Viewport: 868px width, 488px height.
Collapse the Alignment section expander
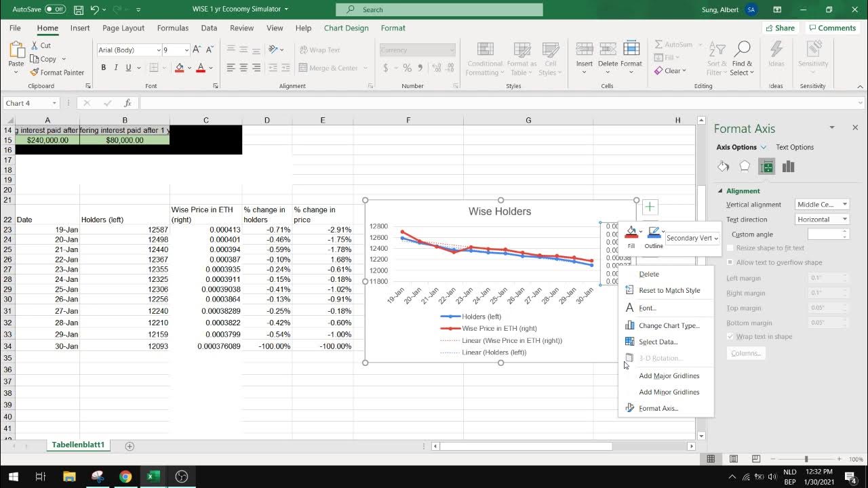[720, 191]
